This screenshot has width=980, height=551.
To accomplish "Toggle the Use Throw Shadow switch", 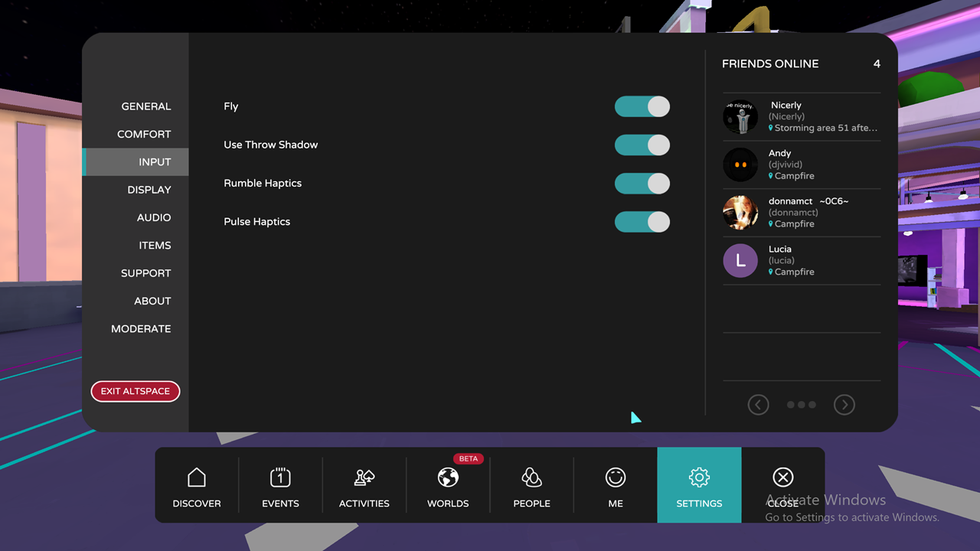I will pyautogui.click(x=642, y=145).
